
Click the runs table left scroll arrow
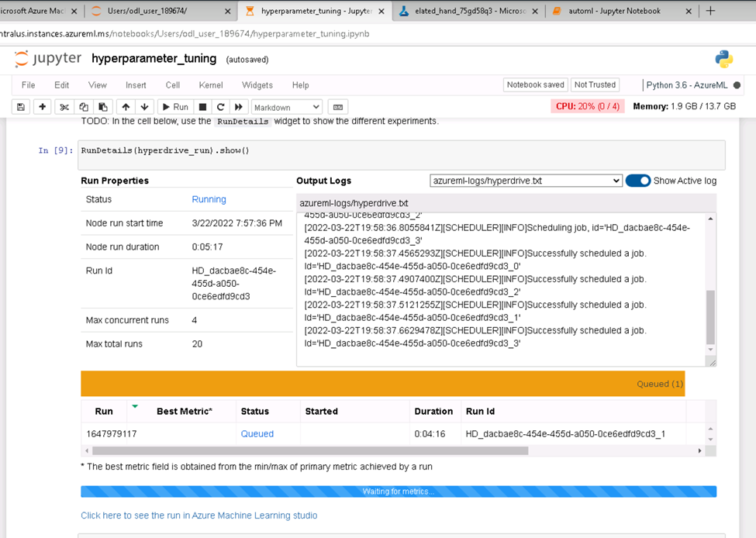coord(87,450)
